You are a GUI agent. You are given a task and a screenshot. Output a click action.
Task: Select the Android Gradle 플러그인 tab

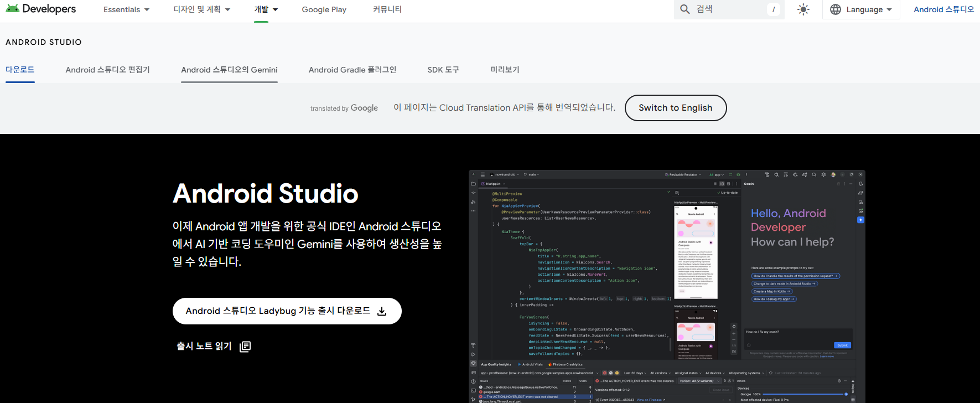coord(352,70)
